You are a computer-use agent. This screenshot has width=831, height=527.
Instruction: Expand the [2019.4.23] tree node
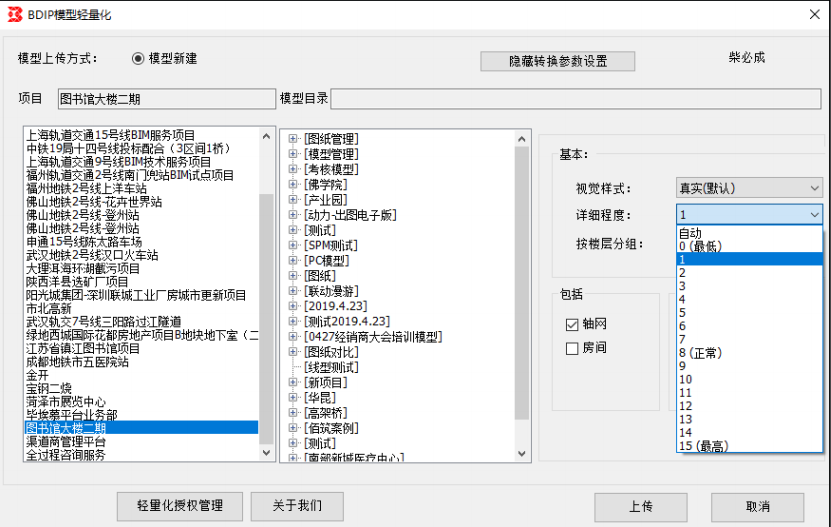tap(293, 306)
